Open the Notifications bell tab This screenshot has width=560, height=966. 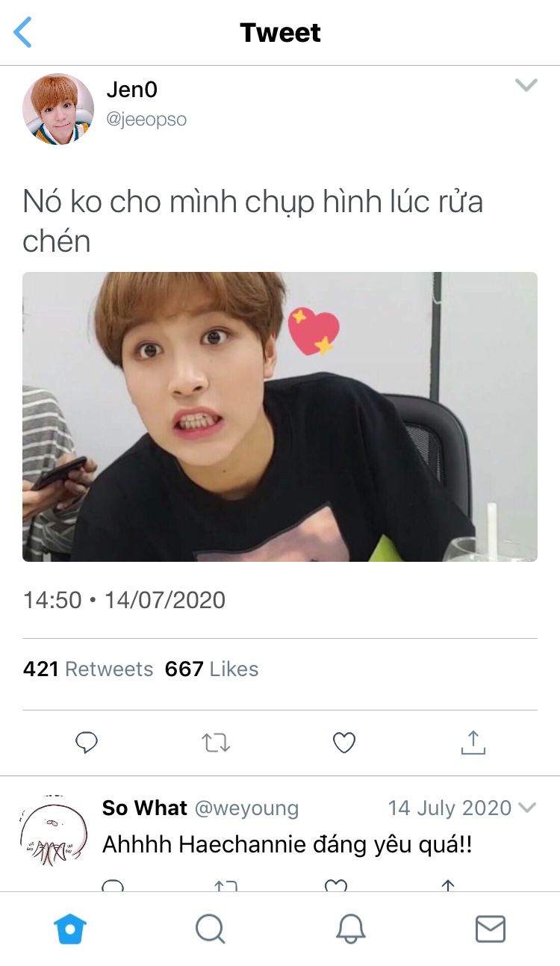[350, 929]
